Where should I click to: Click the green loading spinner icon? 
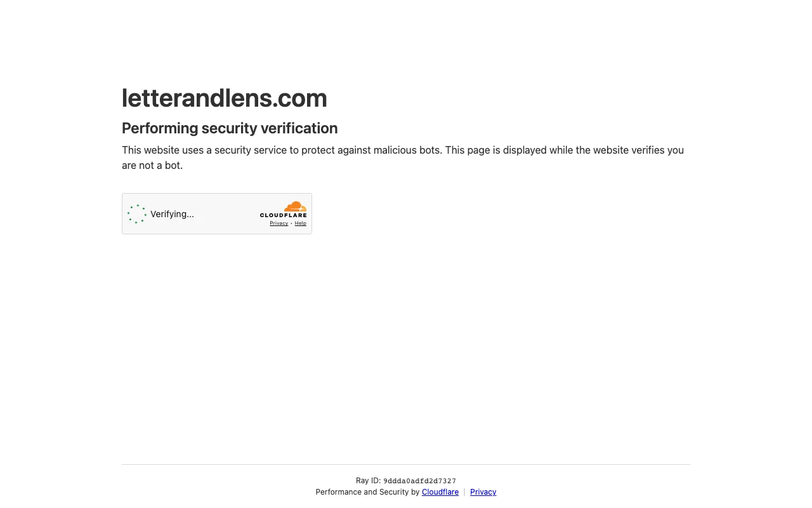(137, 214)
